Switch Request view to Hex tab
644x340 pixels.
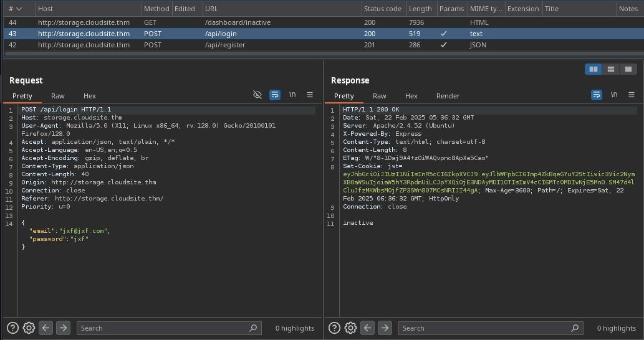coord(90,96)
